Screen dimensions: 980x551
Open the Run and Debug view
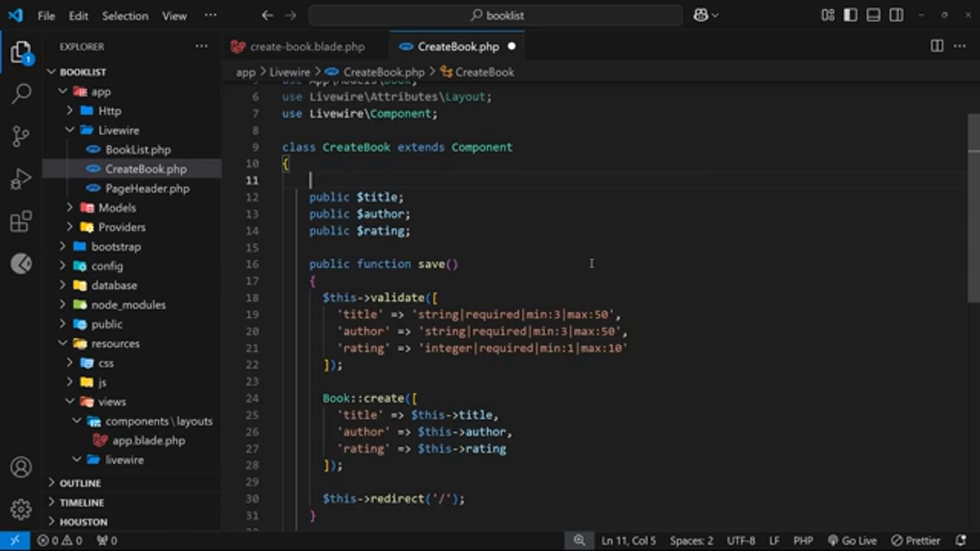[x=21, y=179]
